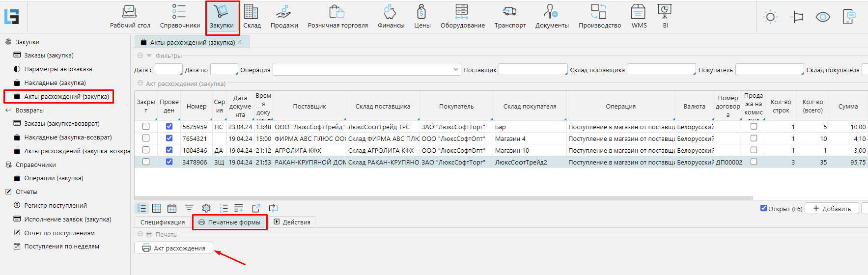Open grid settings gear icon
Screen dimensions: 868x275
206,208
